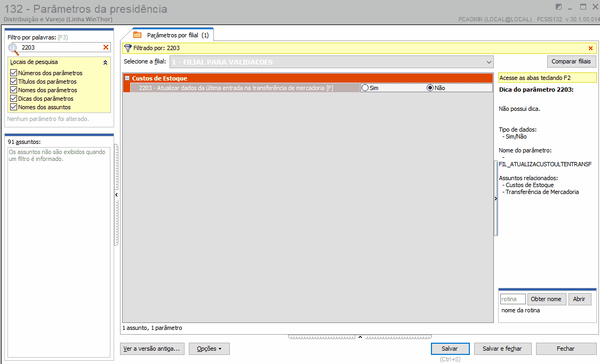The width and height of the screenshot is (600, 364).
Task: Click the maximize window icon
Action: pos(583,6)
